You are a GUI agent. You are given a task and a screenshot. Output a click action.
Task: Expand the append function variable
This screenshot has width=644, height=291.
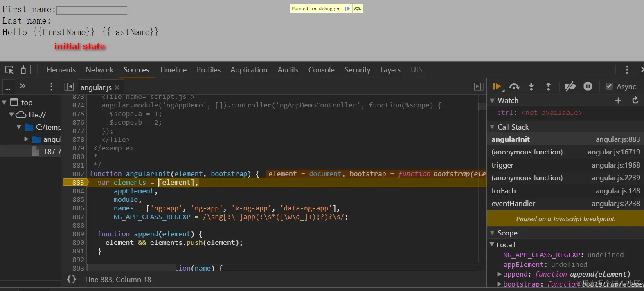[x=499, y=274]
